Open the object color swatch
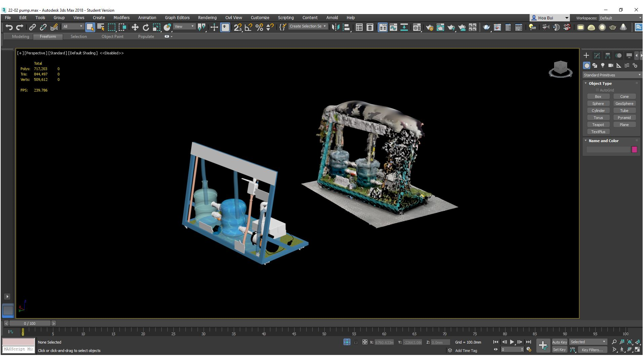Viewport: 644px width, 362px height. [x=634, y=149]
